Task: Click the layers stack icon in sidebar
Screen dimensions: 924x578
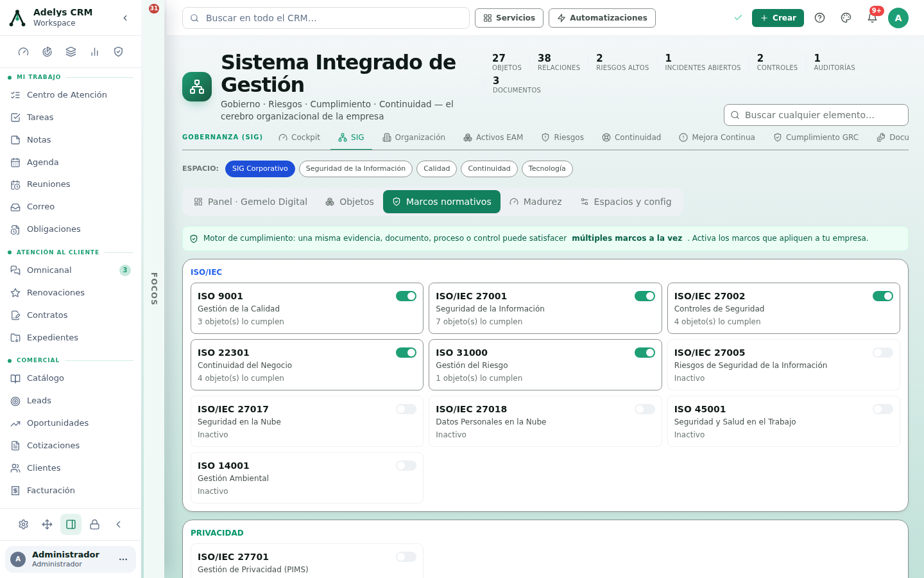Action: 71,52
